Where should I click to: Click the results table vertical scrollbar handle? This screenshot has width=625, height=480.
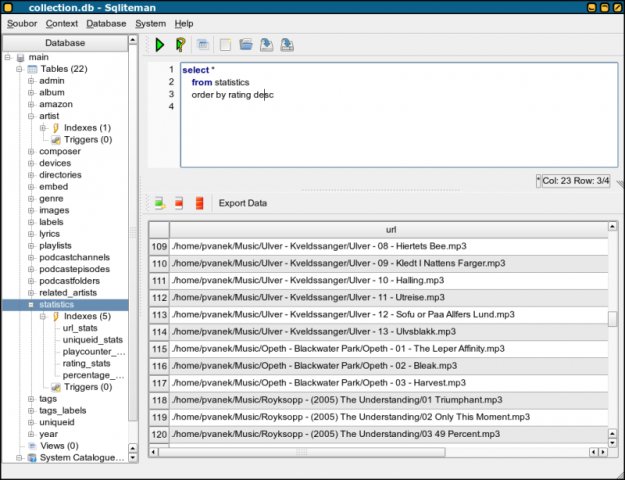click(x=613, y=319)
